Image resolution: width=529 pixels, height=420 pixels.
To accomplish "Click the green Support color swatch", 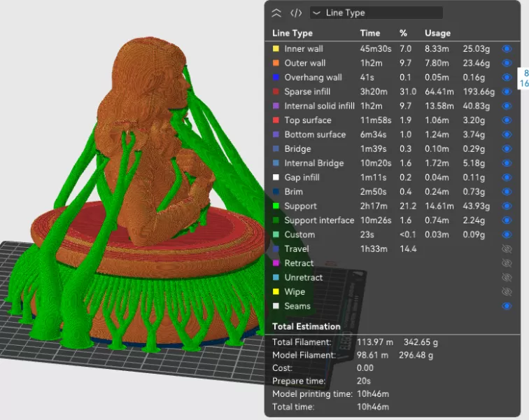I will coord(276,206).
